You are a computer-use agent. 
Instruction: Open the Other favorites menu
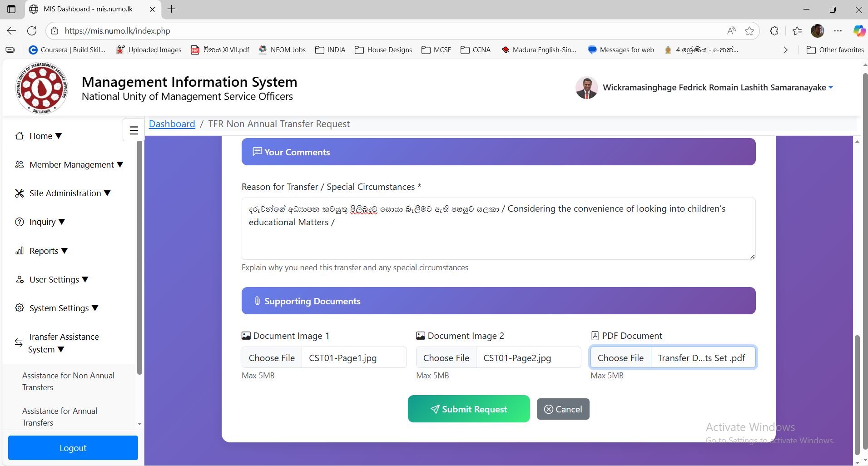835,50
